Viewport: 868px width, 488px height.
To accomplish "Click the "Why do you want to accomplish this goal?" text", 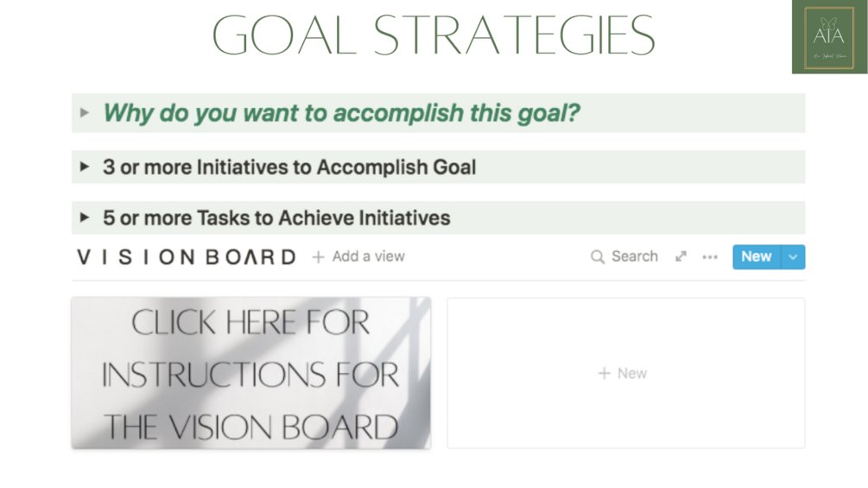I will pos(341,113).
